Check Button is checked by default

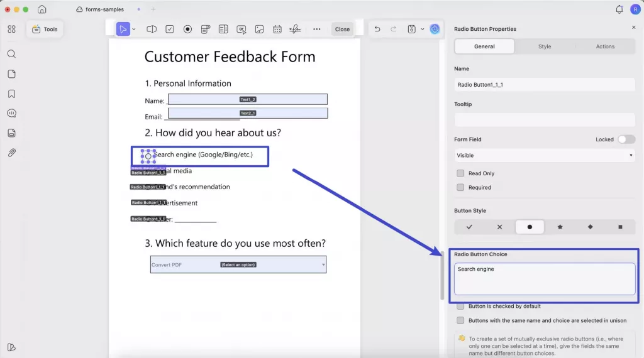pos(460,306)
